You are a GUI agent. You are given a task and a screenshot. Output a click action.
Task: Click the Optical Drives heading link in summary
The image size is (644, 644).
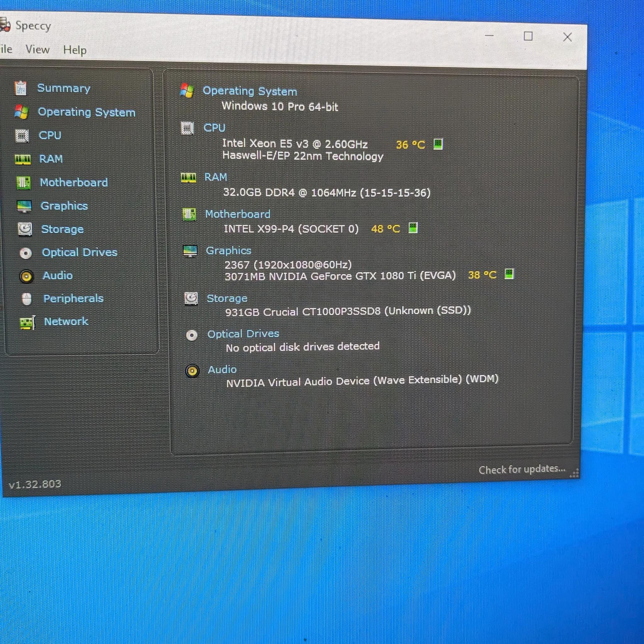(x=243, y=334)
